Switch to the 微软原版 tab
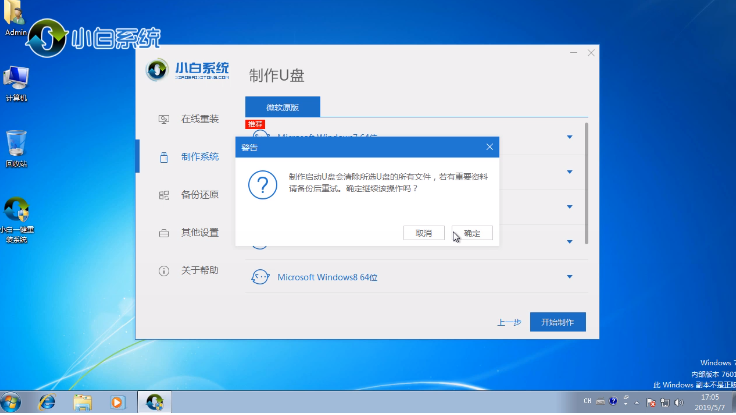 pos(281,105)
